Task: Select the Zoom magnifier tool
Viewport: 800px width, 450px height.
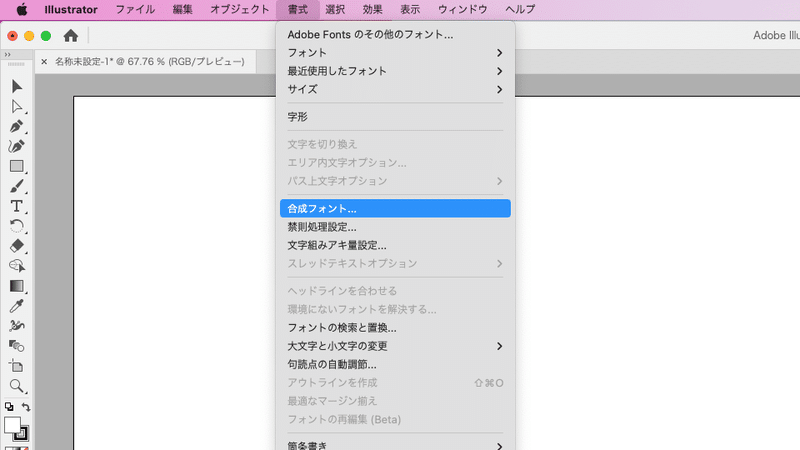Action: tap(16, 386)
